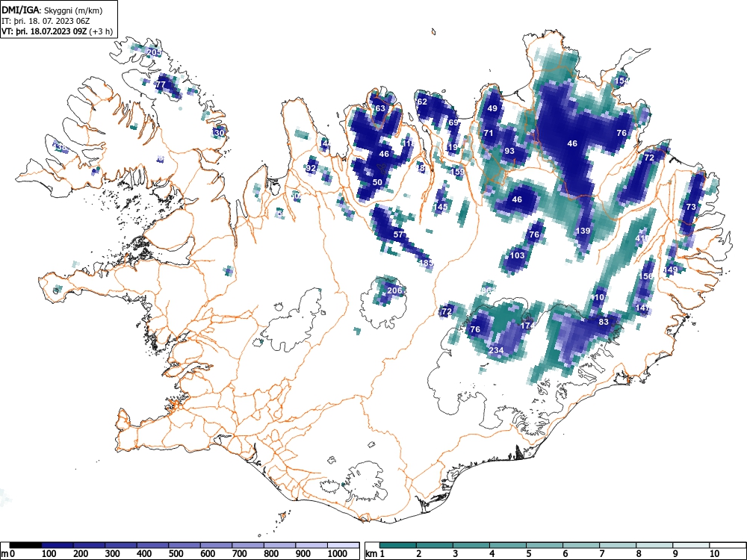Pick the legend swatch labeled 100 m
Screen dimensions: 747x560
click(x=58, y=545)
